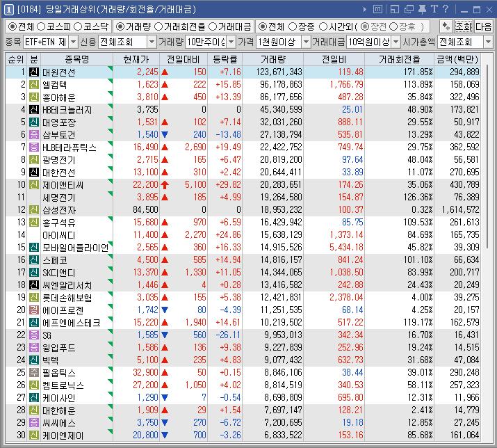
Task: Select the 전체 market radio button
Action: (13, 26)
